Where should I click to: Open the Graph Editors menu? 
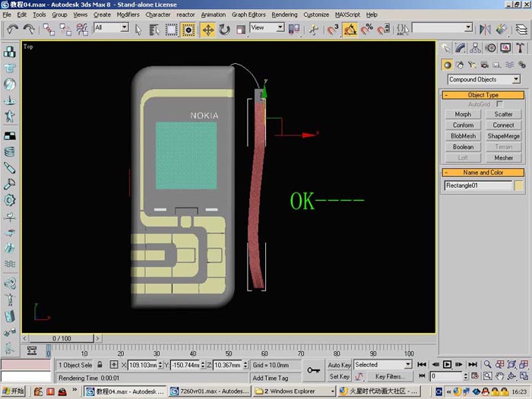[249, 14]
